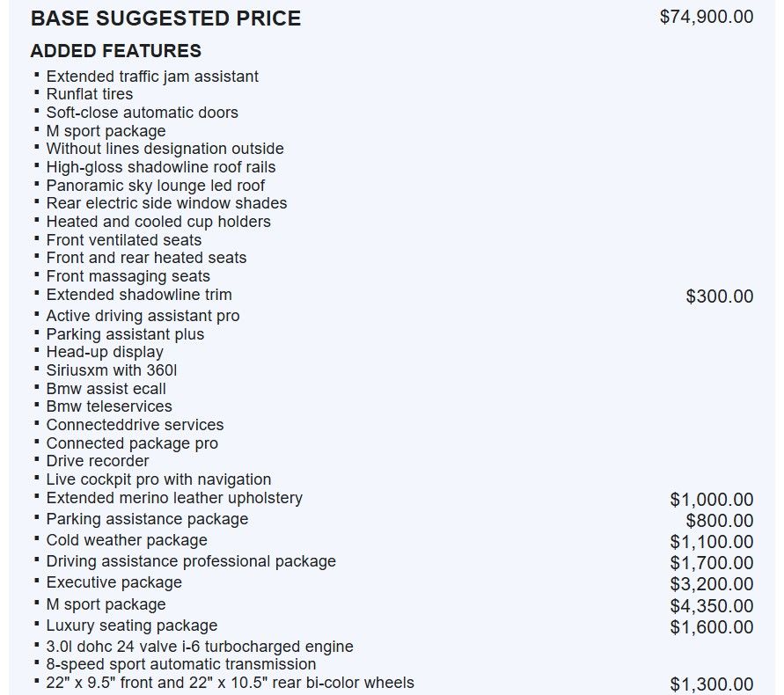Click Siriusxm with 360l item

tap(112, 370)
